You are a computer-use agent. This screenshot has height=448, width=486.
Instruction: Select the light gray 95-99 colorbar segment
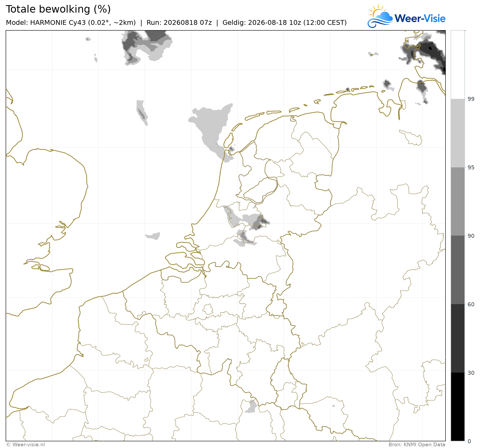point(458,133)
